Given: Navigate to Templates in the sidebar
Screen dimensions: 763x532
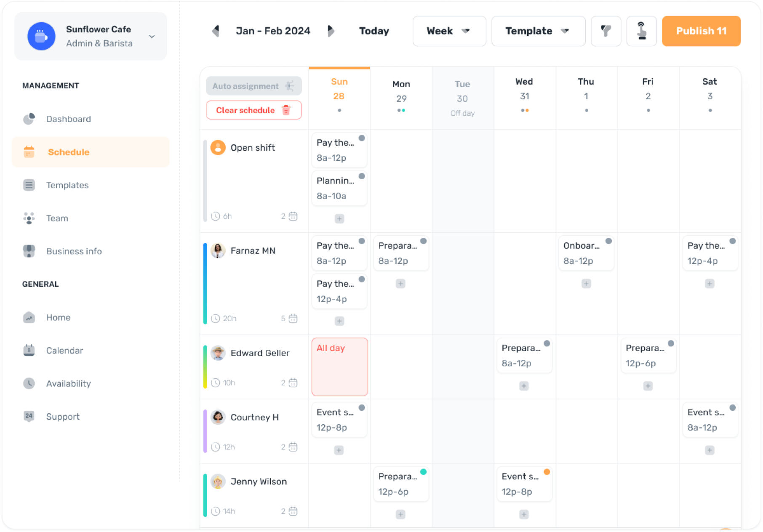Looking at the screenshot, I should coord(67,185).
